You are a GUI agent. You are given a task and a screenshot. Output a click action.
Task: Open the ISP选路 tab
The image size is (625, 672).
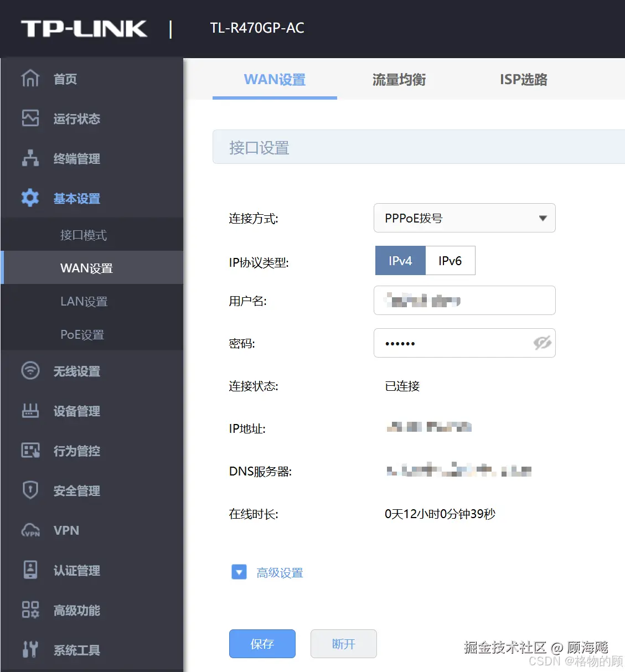pos(523,80)
